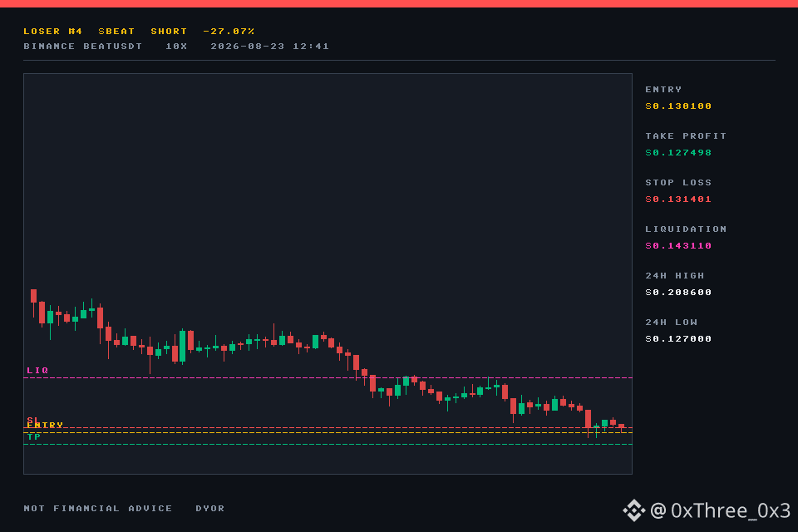
Task: Click the BINANCE BEATUSDT pair label
Action: tap(82, 47)
